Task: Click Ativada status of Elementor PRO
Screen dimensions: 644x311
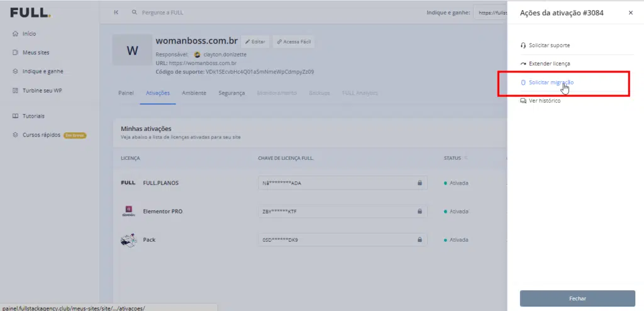Action: pyautogui.click(x=456, y=212)
